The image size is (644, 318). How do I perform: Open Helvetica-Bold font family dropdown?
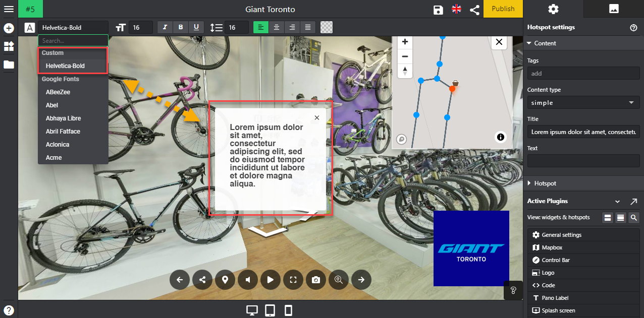(x=73, y=28)
